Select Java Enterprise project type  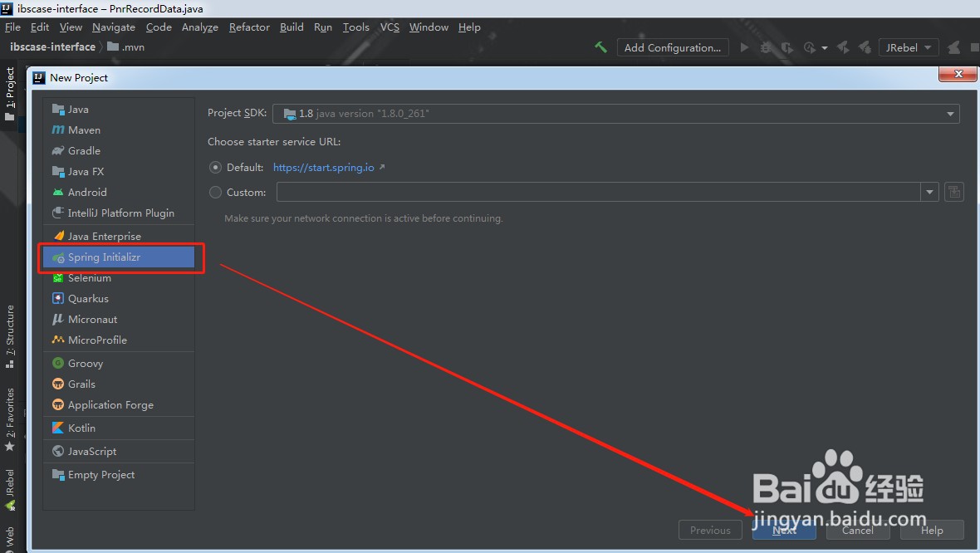tap(119, 236)
